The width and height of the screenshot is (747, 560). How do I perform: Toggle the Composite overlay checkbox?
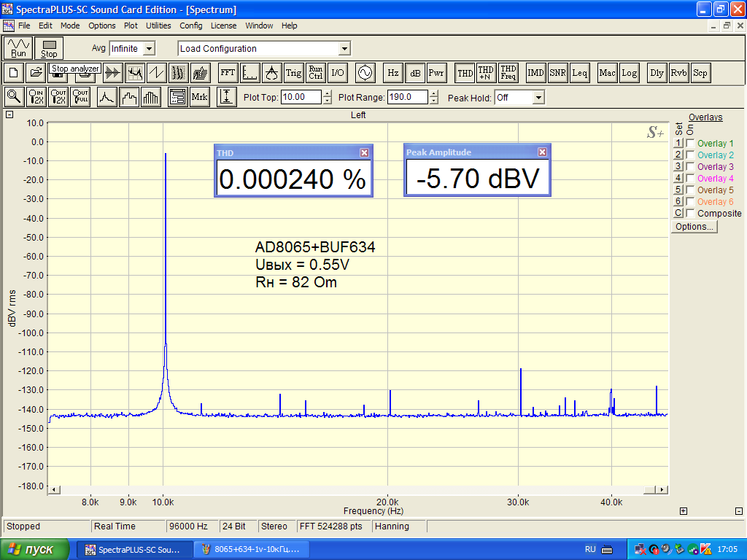point(690,214)
